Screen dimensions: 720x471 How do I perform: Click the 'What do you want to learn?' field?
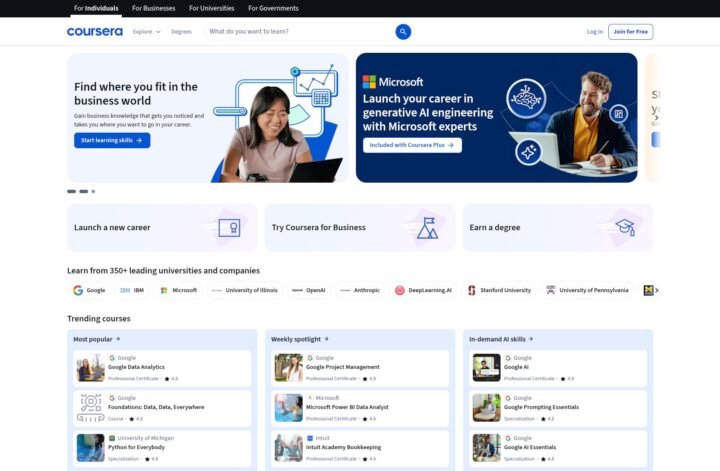point(298,32)
